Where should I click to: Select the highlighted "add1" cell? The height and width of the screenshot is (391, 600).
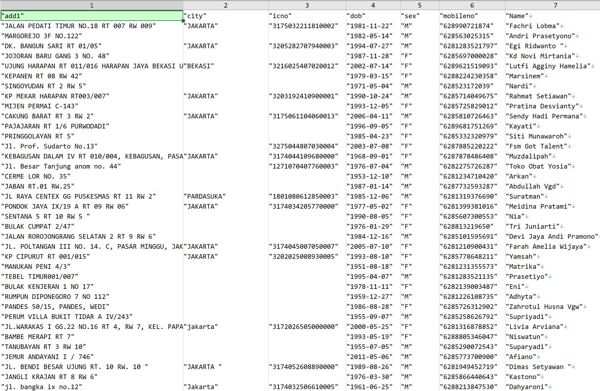(x=91, y=16)
